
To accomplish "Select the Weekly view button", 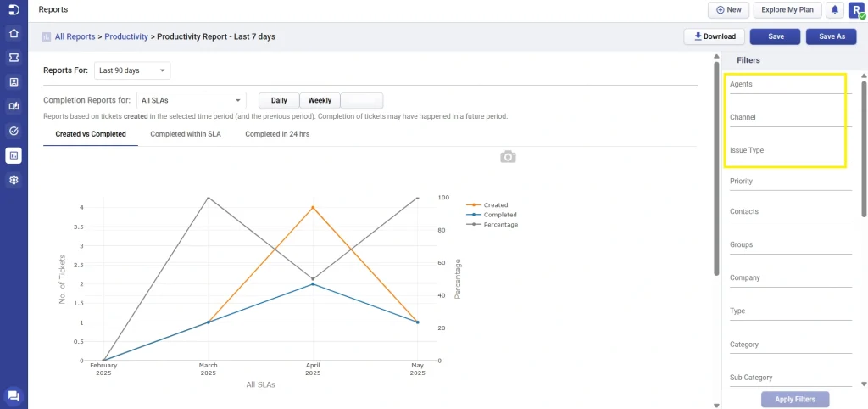I will coord(320,101).
